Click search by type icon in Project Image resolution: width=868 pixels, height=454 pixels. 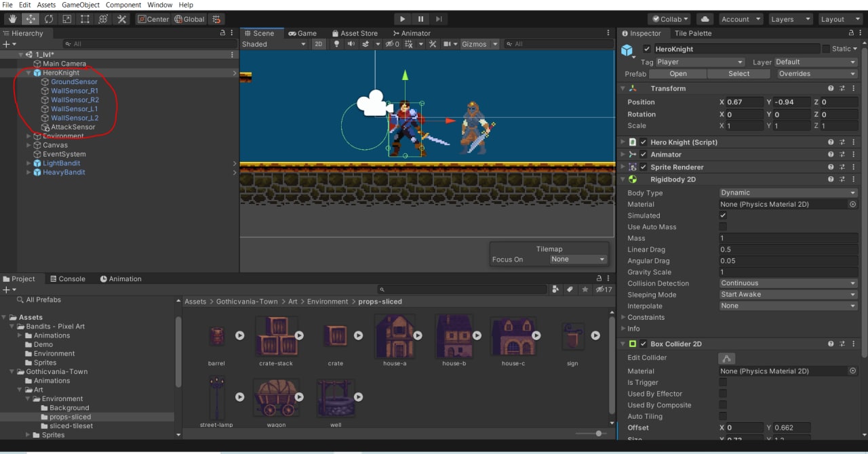pos(556,289)
